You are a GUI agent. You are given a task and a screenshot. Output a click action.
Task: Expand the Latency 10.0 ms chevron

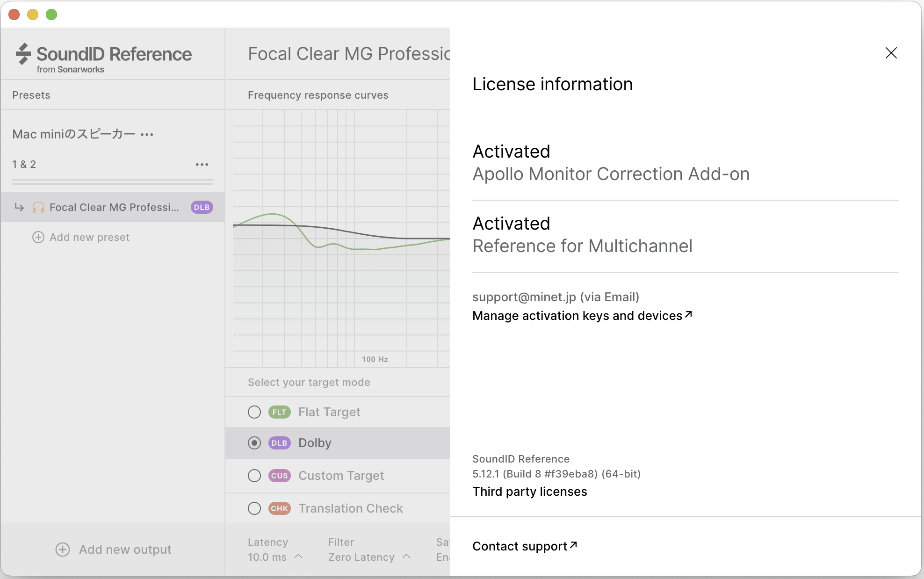[299, 557]
